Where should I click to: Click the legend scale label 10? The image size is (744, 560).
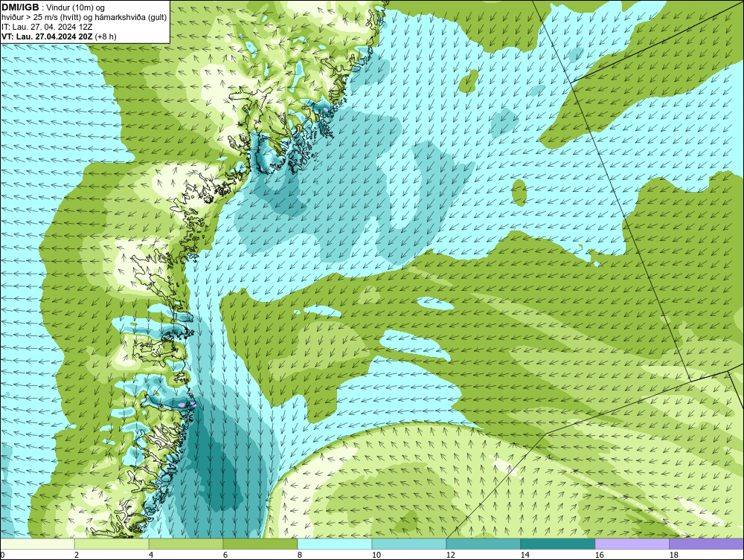[376, 555]
